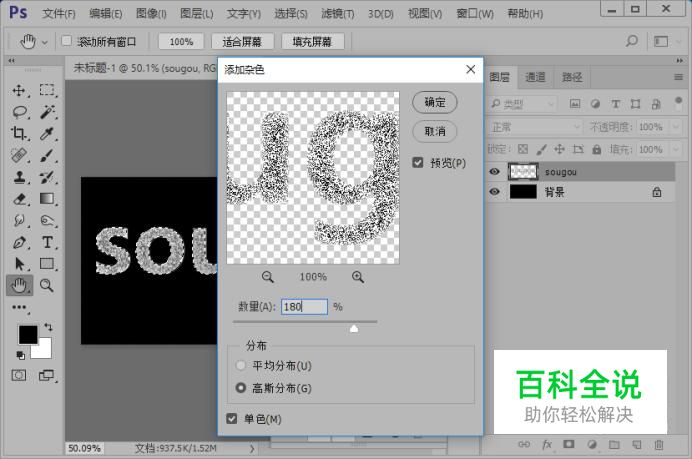
Task: Toggle the 单色(M) checkbox
Action: (232, 418)
